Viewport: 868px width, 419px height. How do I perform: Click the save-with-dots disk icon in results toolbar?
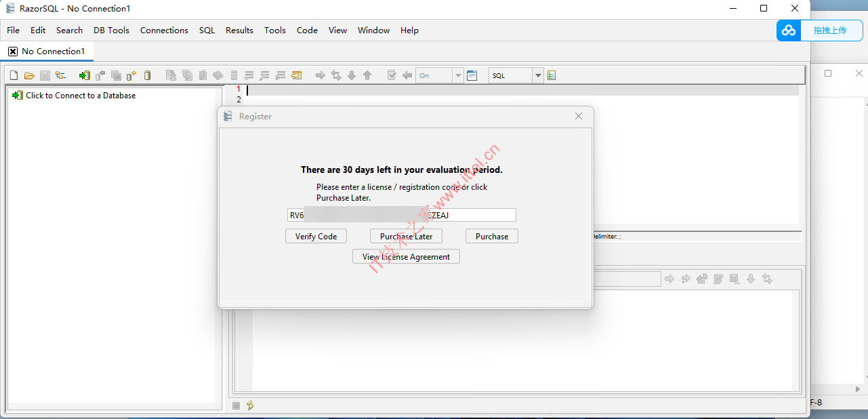click(735, 279)
